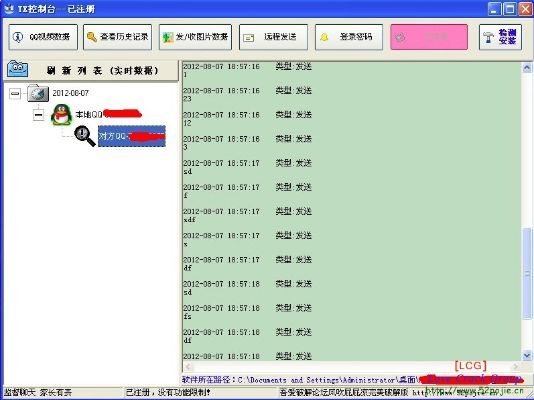Collapse the 本地QQ tree node
This screenshot has height=400, width=534.
tap(38, 115)
